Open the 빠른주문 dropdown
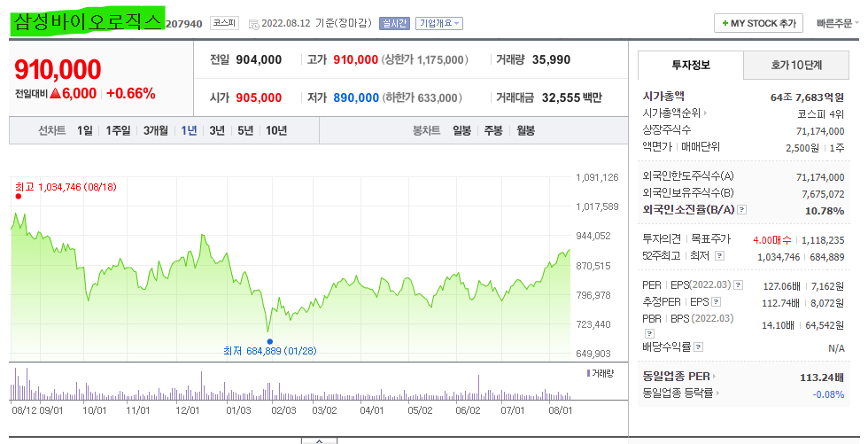 [838, 23]
